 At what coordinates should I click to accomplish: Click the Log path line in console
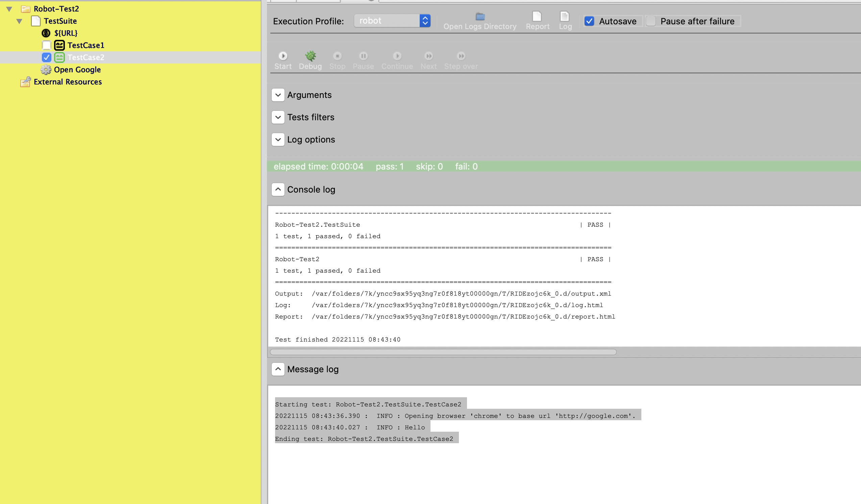(x=439, y=305)
